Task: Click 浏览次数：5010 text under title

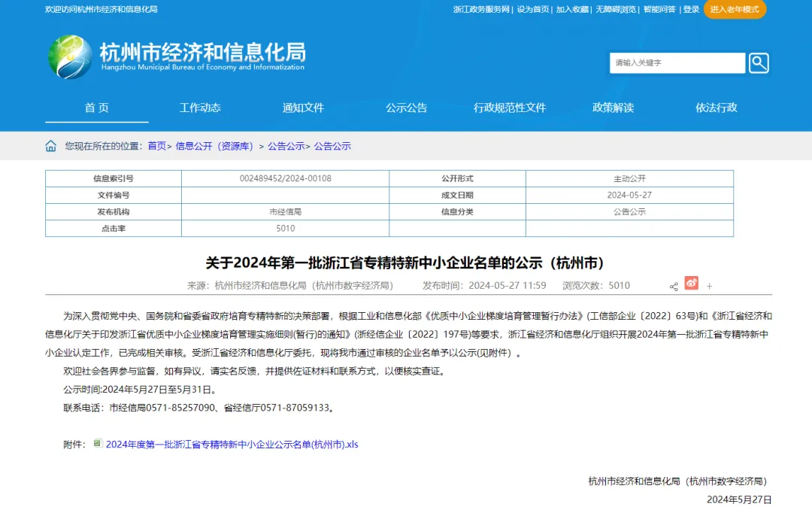Action: [596, 286]
